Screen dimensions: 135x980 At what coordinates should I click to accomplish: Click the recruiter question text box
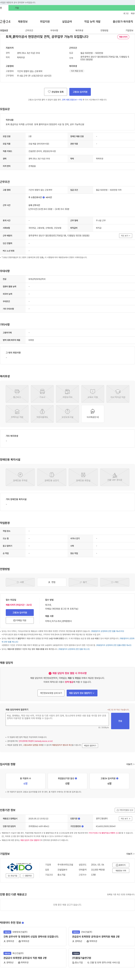[x=57, y=719]
